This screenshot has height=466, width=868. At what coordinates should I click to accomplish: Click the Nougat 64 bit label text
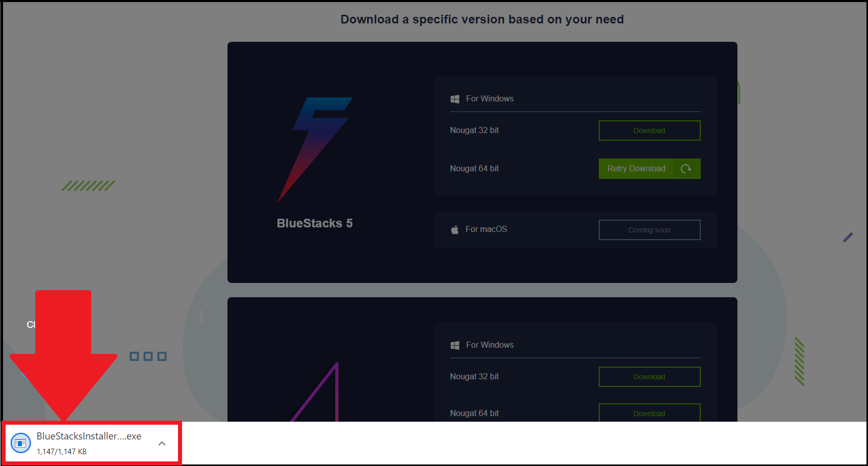pyautogui.click(x=474, y=168)
